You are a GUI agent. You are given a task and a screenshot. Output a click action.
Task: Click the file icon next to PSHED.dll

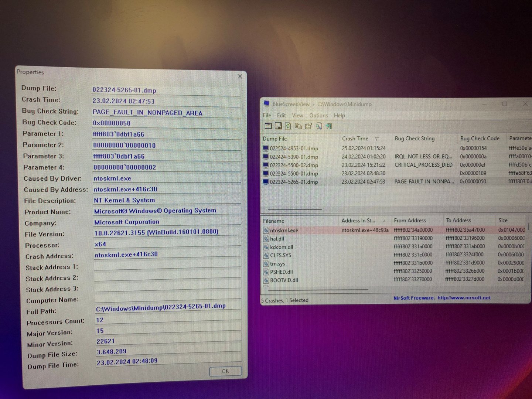266,272
